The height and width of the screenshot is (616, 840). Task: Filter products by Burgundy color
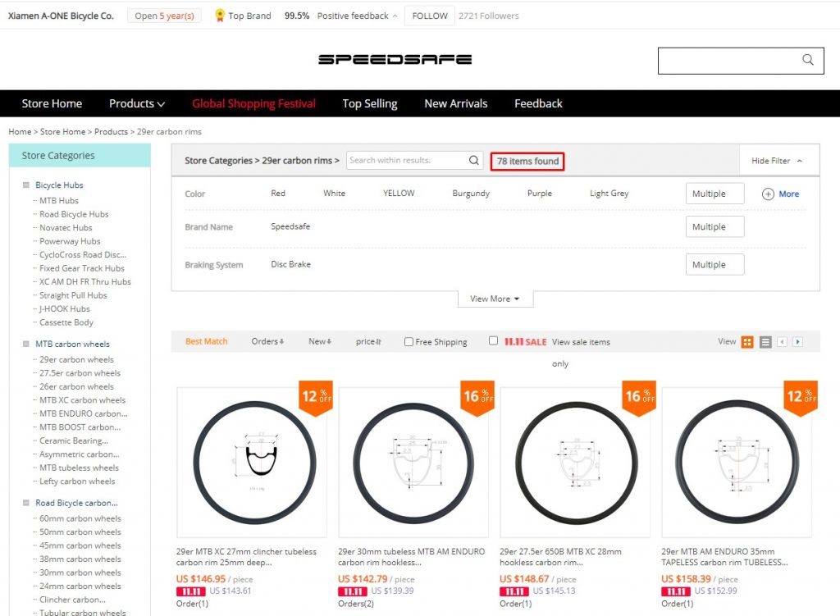pyautogui.click(x=470, y=193)
